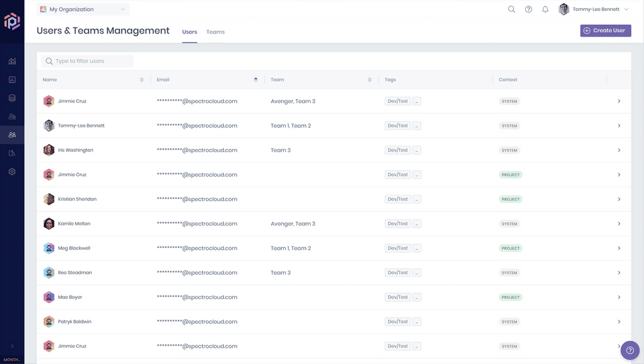Open the profiles icon below the chart icon
Screen dimensions: 644x364
tap(12, 80)
